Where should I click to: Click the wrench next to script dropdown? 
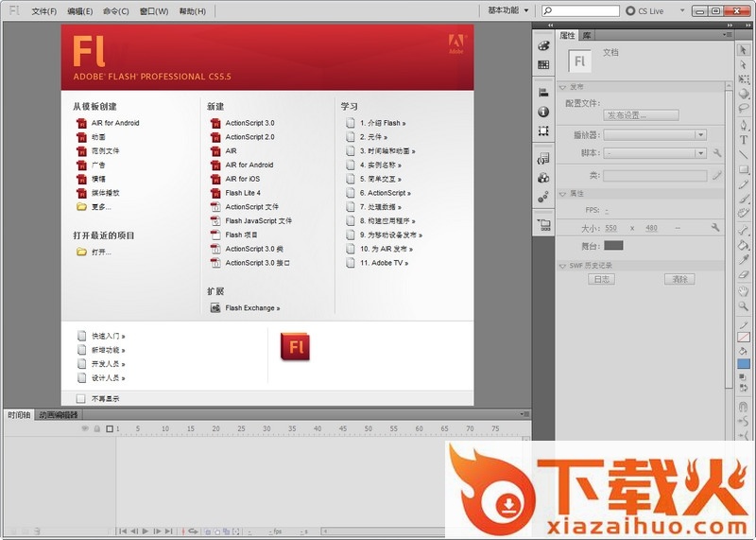pos(717,153)
